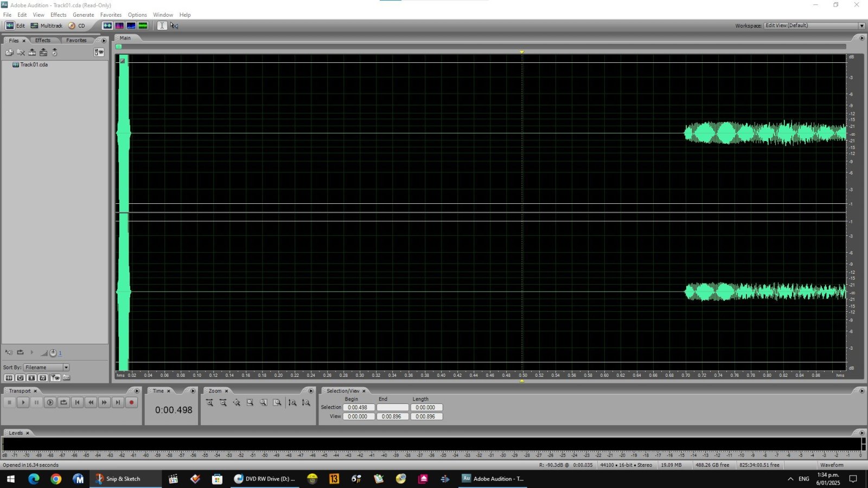Select Waveform display button in toolbar
868x488 pixels.
click(107, 25)
